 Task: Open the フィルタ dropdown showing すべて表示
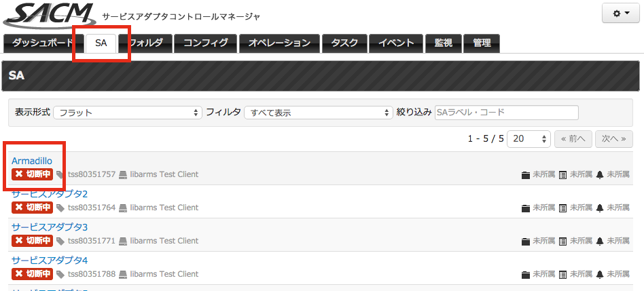(319, 113)
